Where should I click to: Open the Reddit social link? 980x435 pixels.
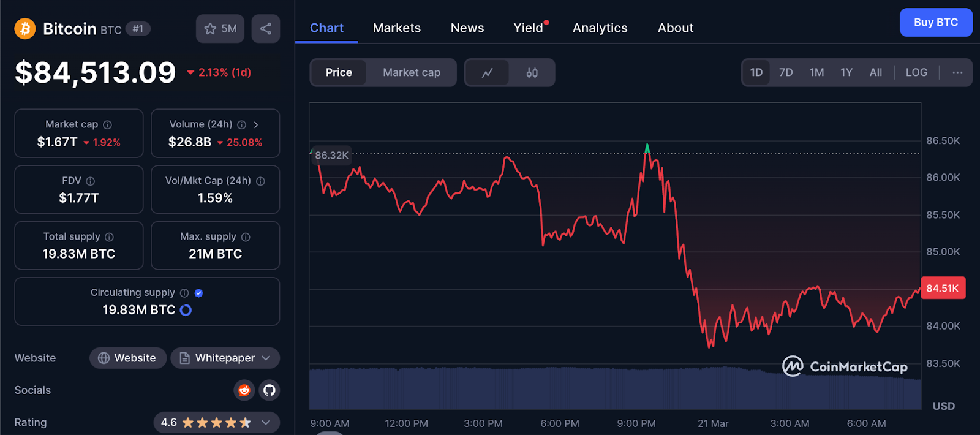pos(244,390)
